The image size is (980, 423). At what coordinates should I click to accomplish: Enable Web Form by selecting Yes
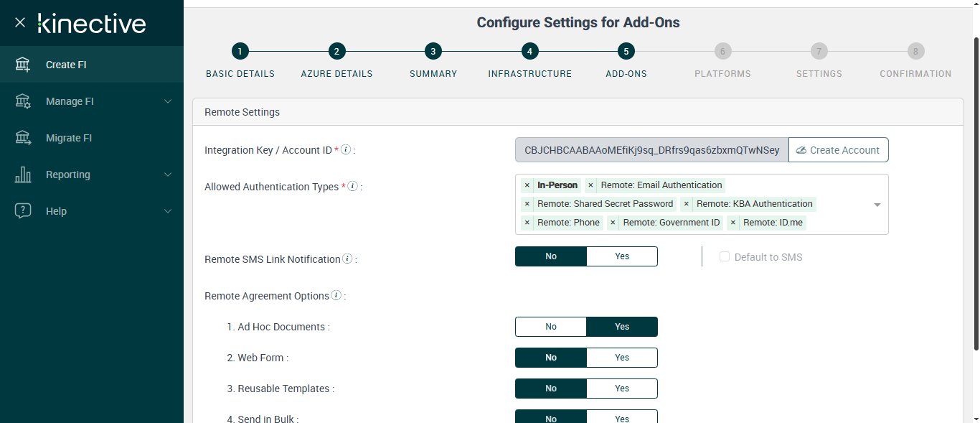coord(621,358)
